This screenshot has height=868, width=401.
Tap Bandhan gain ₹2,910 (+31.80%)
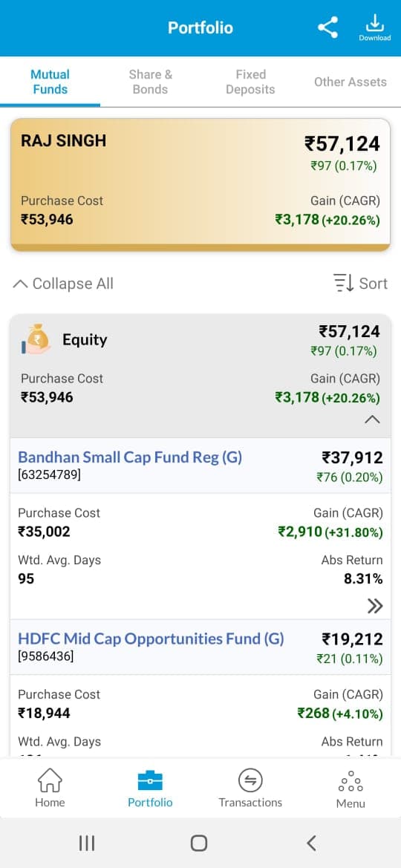[x=330, y=532]
